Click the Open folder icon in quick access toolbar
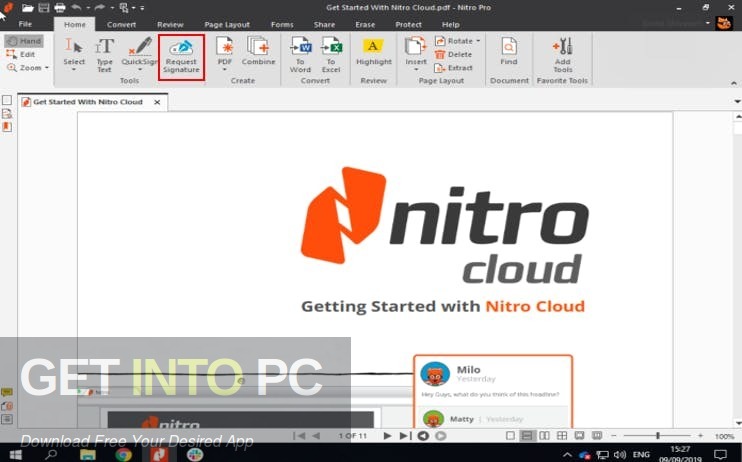Viewport: 742px width, 462px height. (x=27, y=8)
